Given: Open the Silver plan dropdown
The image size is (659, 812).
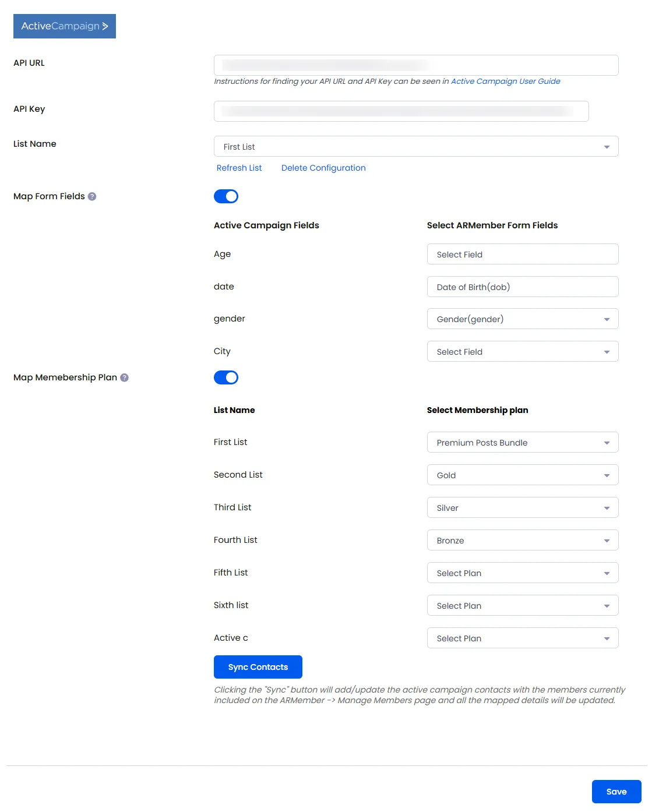Looking at the screenshot, I should [523, 507].
